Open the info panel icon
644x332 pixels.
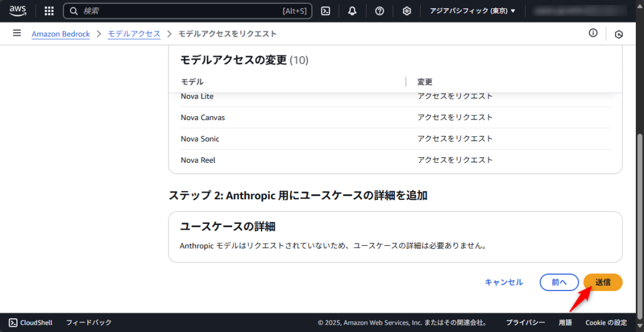pyautogui.click(x=593, y=33)
